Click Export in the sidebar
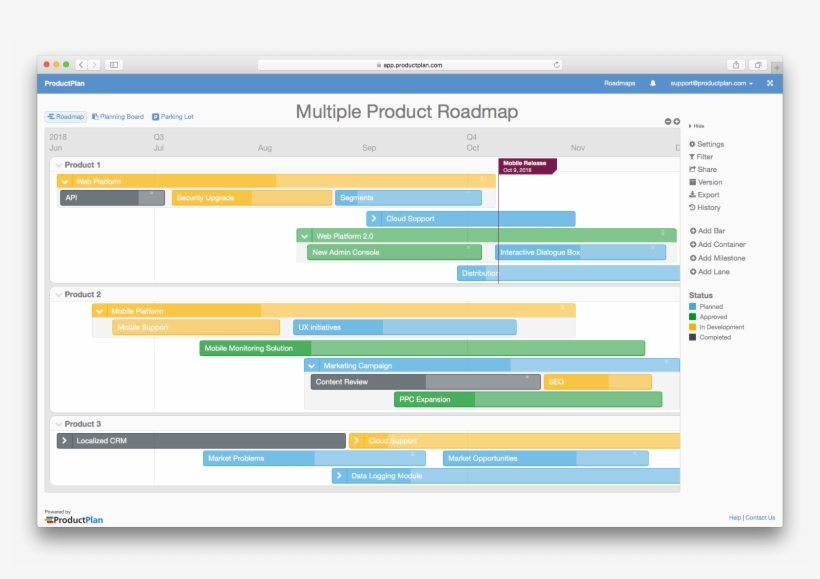The width and height of the screenshot is (820, 579). pos(707,195)
